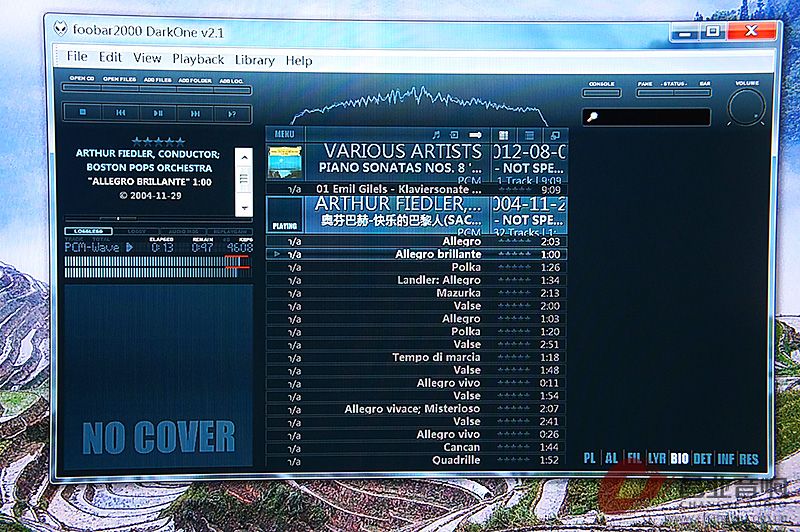Click the up arrow of track info scrollbar

click(x=244, y=157)
